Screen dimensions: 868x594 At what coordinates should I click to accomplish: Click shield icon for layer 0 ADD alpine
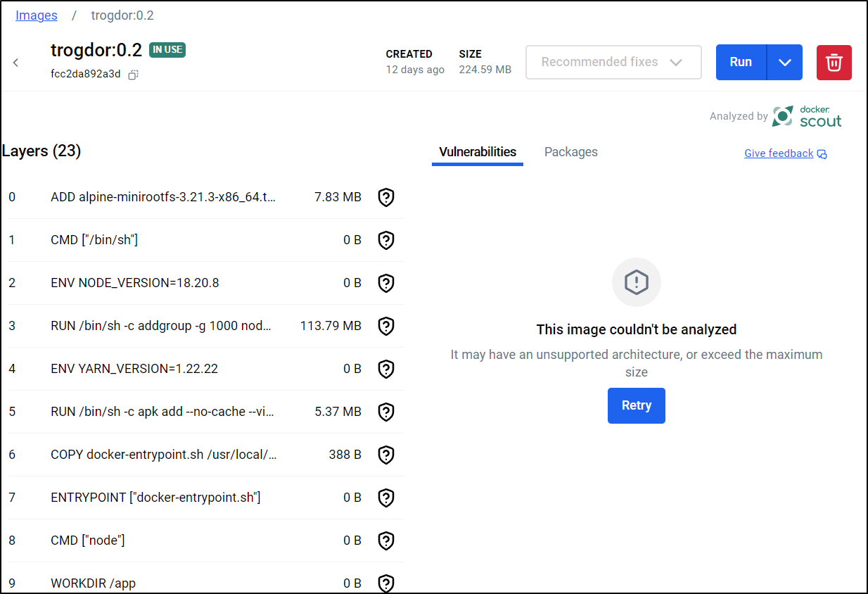[x=385, y=197]
